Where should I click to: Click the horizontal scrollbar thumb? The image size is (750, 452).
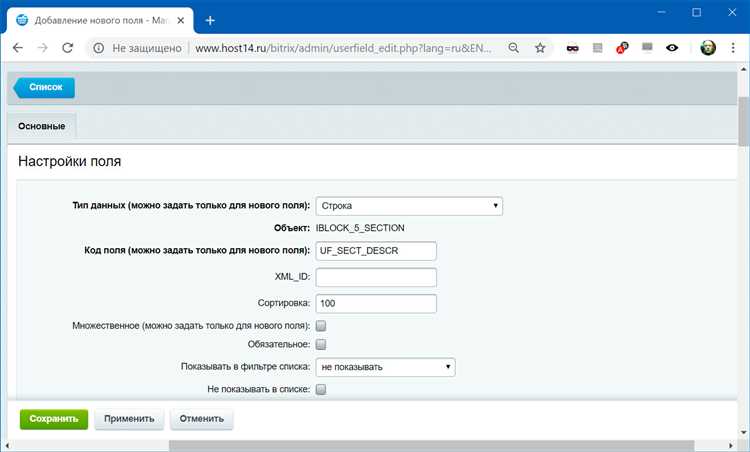[431, 446]
